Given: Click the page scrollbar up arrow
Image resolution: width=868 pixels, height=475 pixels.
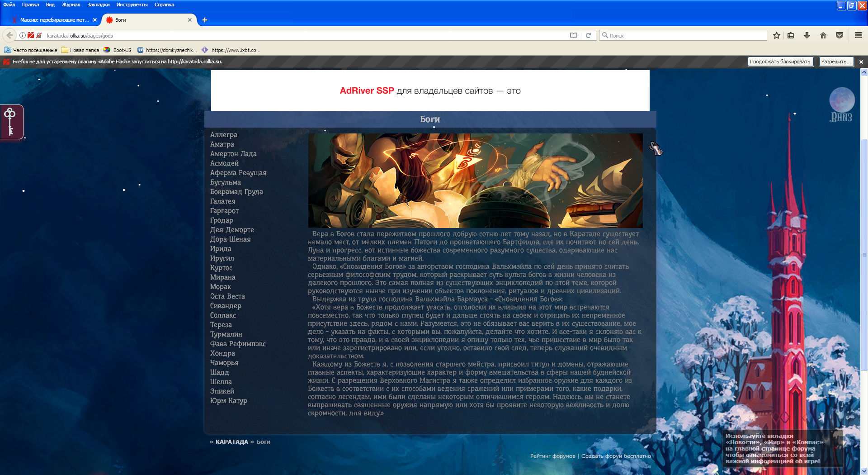Looking at the screenshot, I should [864, 72].
